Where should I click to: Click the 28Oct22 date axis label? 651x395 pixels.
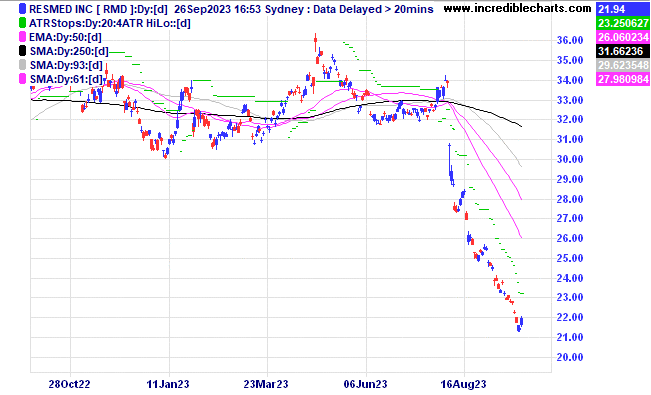(x=69, y=384)
